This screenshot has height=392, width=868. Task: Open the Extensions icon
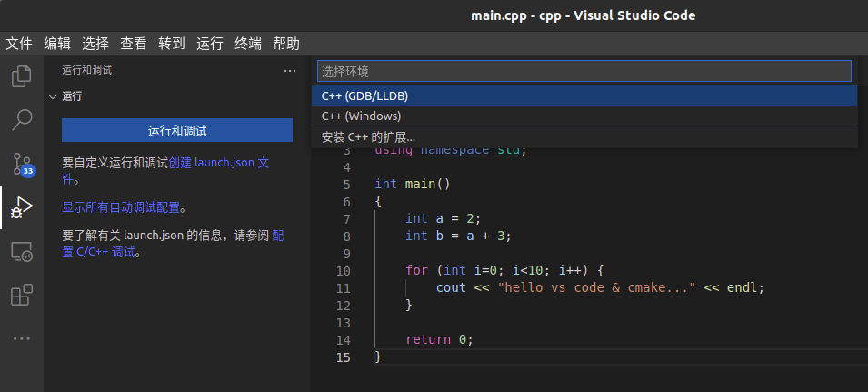22,295
